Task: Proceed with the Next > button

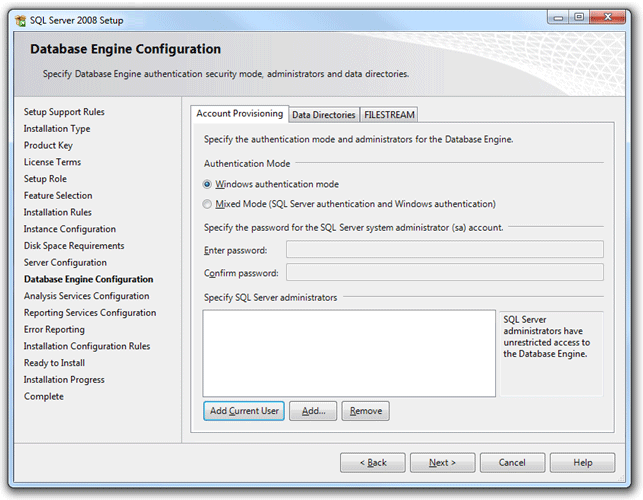Action: (x=442, y=463)
